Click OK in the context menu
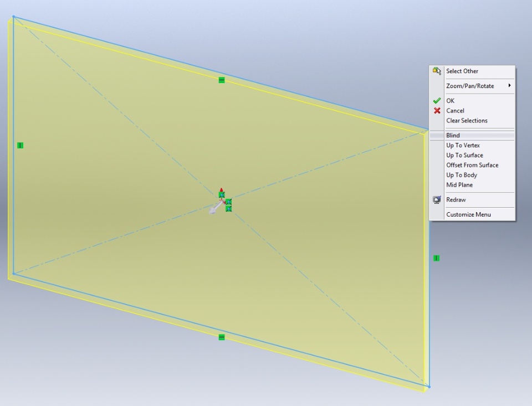The height and width of the screenshot is (406, 532). (x=472, y=101)
